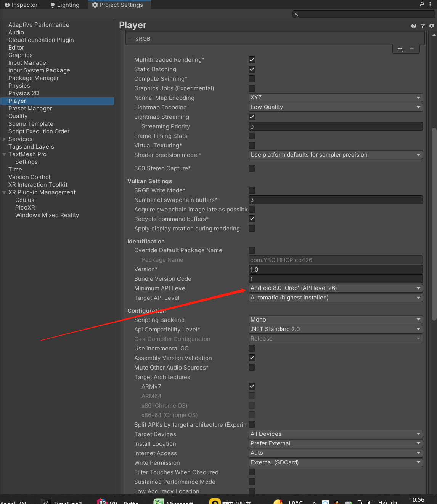This screenshot has width=437, height=504.
Task: Click Number of swapchain buffers field
Action: point(336,200)
